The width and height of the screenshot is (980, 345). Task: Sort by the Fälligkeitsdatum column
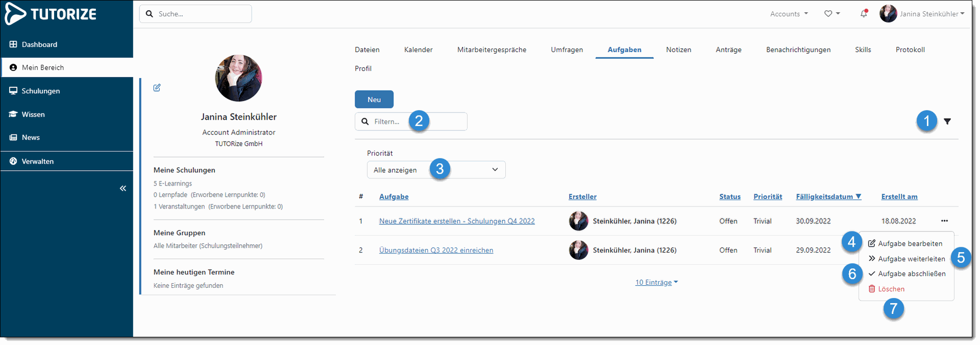coord(829,197)
